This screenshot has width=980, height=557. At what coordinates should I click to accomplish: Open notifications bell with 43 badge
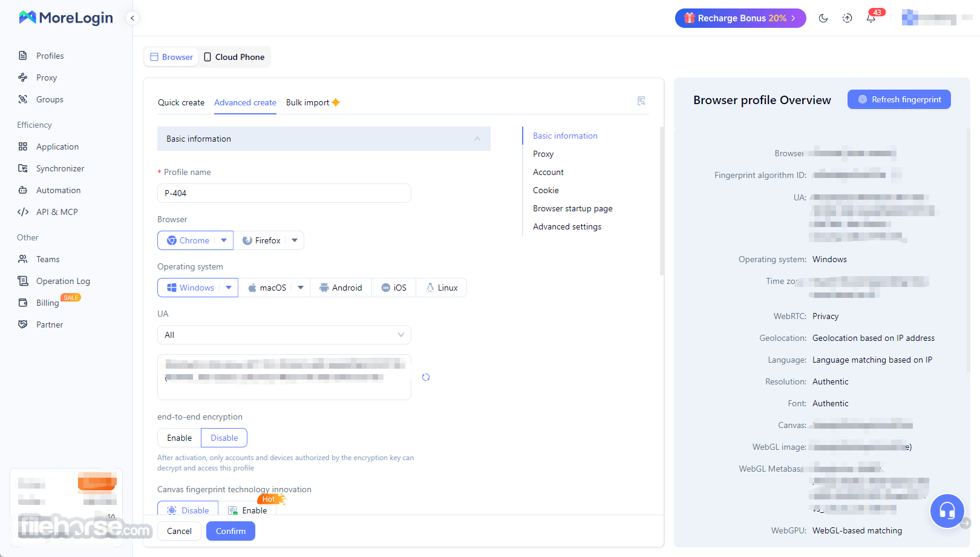point(871,18)
